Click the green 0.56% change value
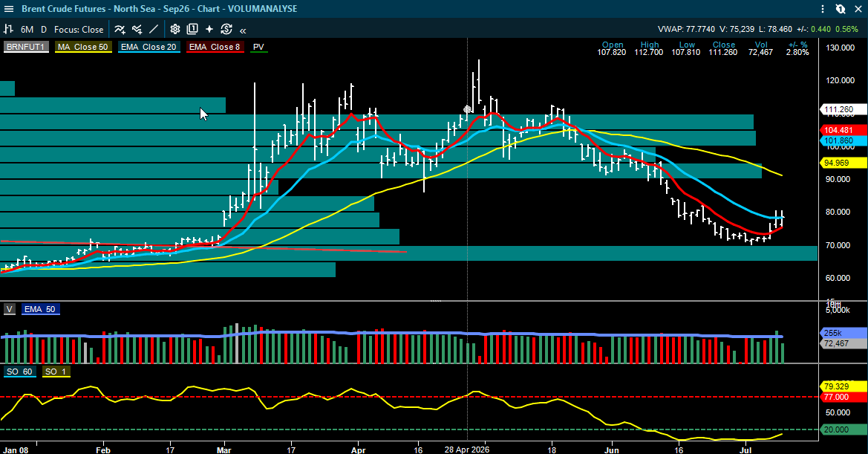Viewport: 868px width, 454px height. pyautogui.click(x=846, y=29)
